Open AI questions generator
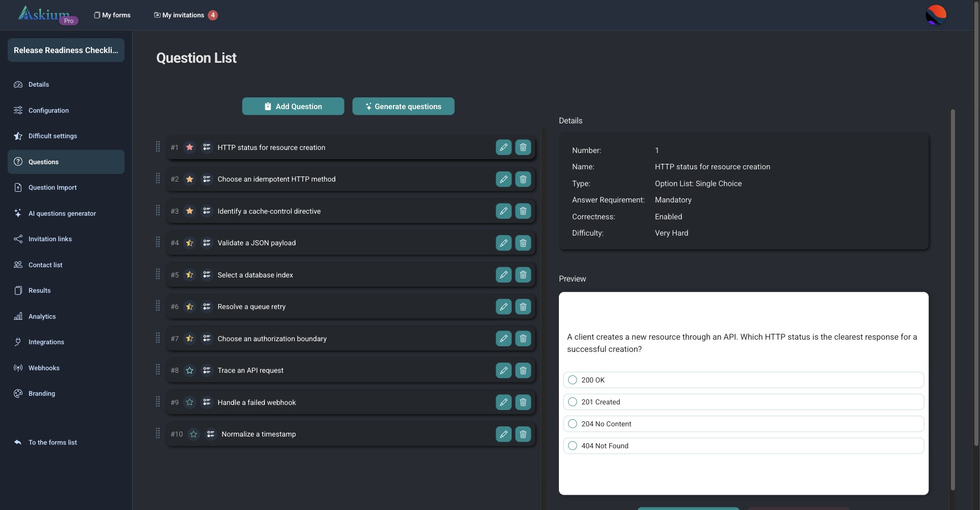Image resolution: width=980 pixels, height=510 pixels. tap(66, 213)
